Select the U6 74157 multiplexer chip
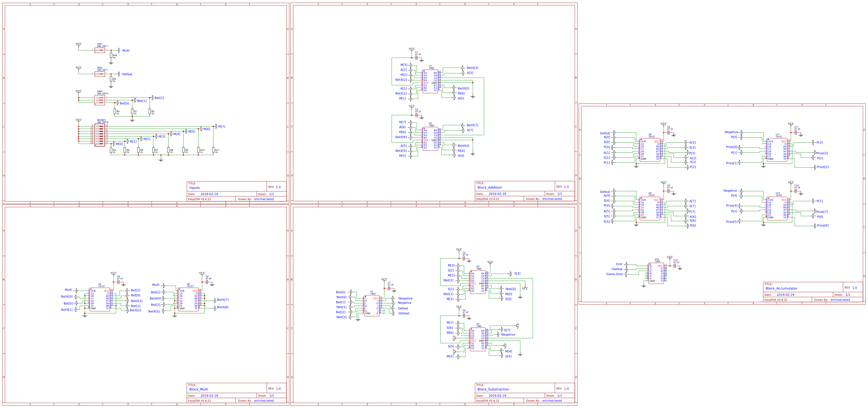The height and width of the screenshot is (408, 868). [188, 299]
